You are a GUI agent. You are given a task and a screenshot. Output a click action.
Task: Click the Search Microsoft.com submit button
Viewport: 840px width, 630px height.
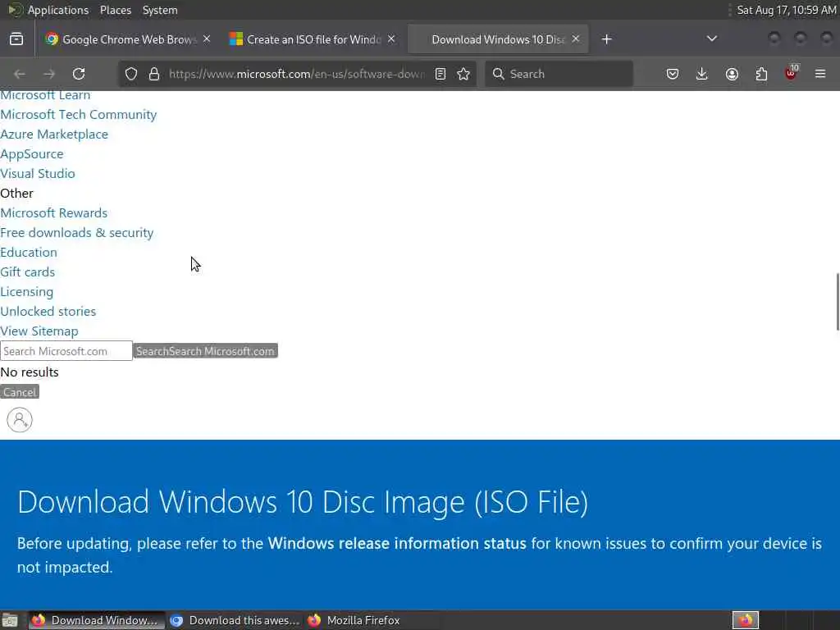205,351
